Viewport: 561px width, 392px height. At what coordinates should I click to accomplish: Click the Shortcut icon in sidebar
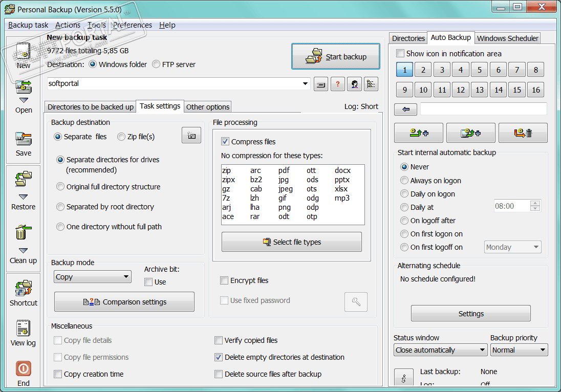click(24, 288)
